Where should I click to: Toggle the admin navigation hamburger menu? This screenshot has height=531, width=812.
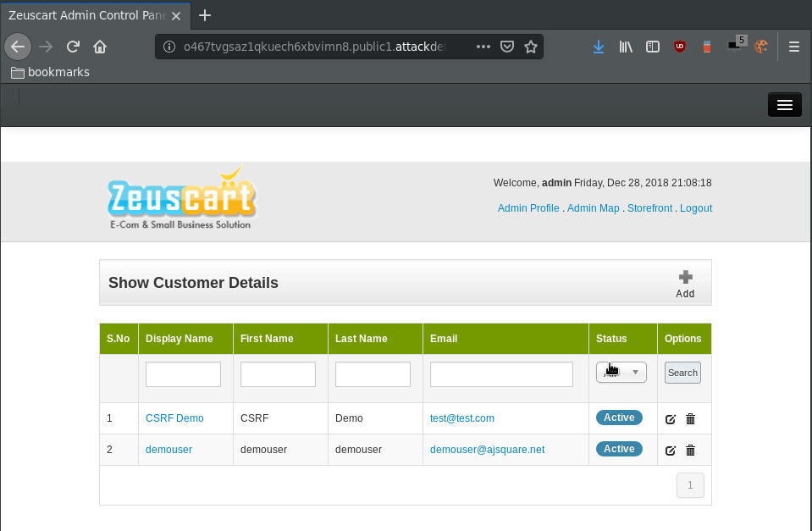tap(785, 105)
